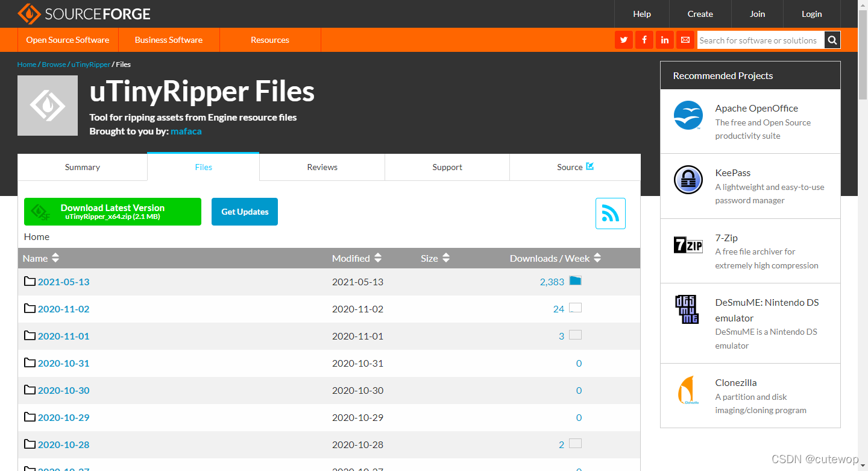Click the Browse breadcrumb link
Image resolution: width=868 pixels, height=471 pixels.
(54, 65)
